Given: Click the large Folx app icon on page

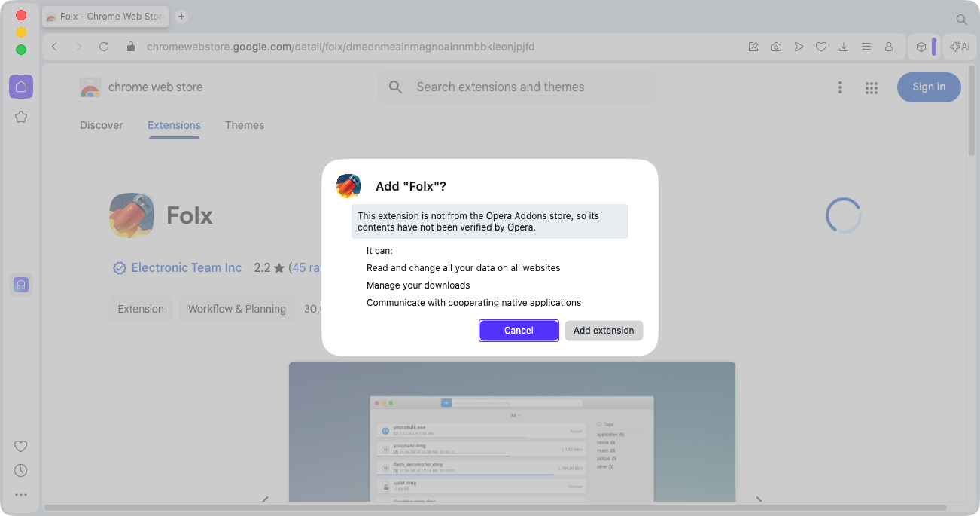Looking at the screenshot, I should [x=132, y=215].
